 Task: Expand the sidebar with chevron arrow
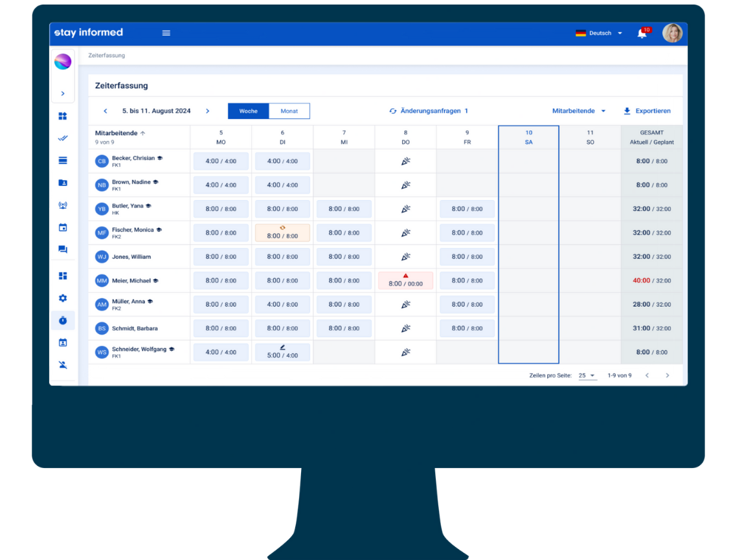(x=63, y=94)
